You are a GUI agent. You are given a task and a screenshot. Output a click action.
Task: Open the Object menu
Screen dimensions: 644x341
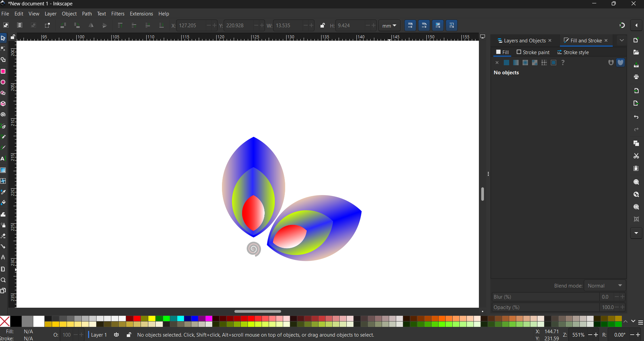(x=69, y=14)
